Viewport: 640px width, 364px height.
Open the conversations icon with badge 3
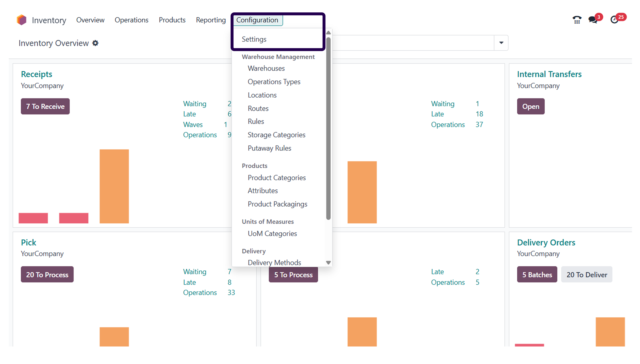point(593,20)
